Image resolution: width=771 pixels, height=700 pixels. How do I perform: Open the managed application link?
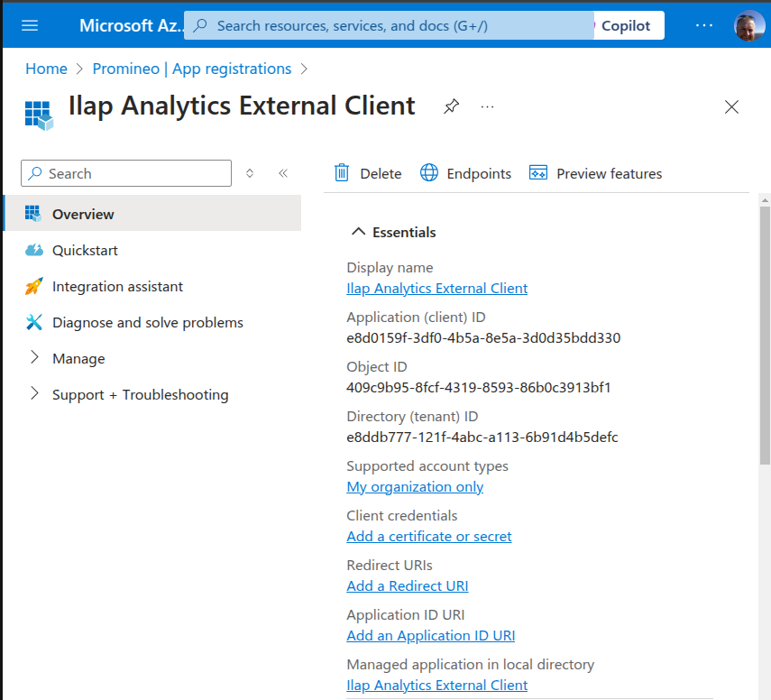click(436, 686)
